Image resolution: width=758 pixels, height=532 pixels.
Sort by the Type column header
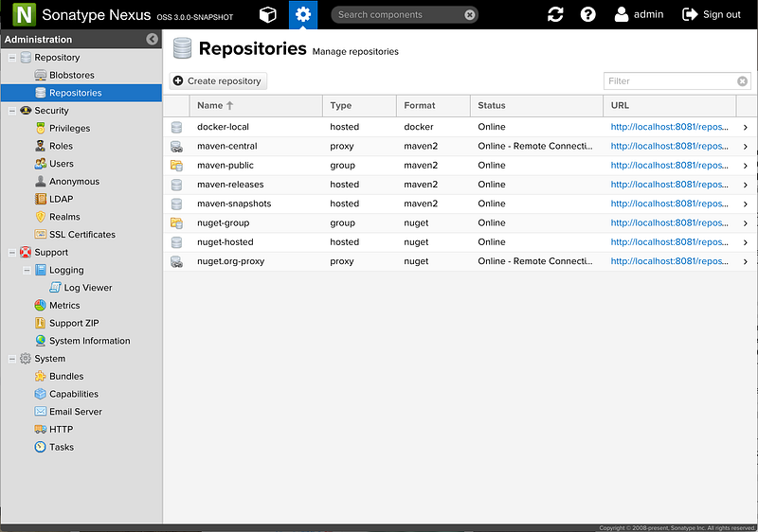coord(359,105)
